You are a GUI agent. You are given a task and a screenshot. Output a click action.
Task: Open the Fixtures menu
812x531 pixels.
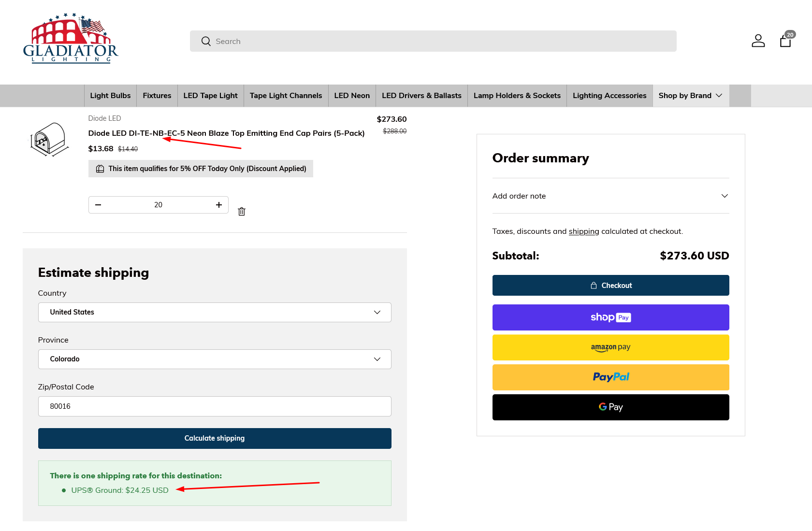pos(157,96)
